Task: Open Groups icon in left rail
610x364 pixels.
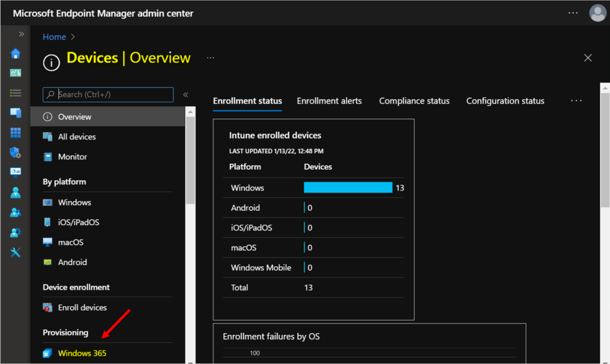Action: (x=15, y=212)
